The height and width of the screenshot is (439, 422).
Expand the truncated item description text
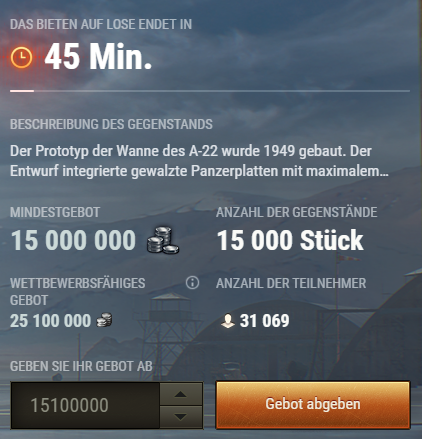click(199, 161)
